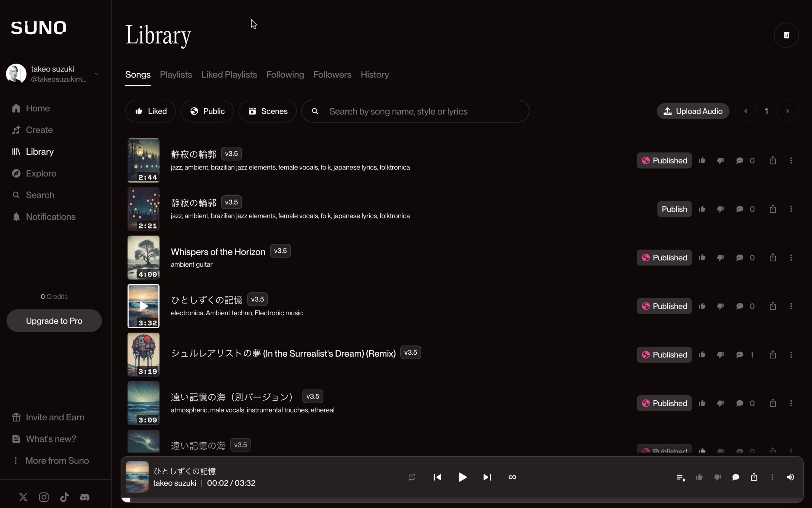812x508 pixels.
Task: Open the Following tab
Action: coord(285,75)
